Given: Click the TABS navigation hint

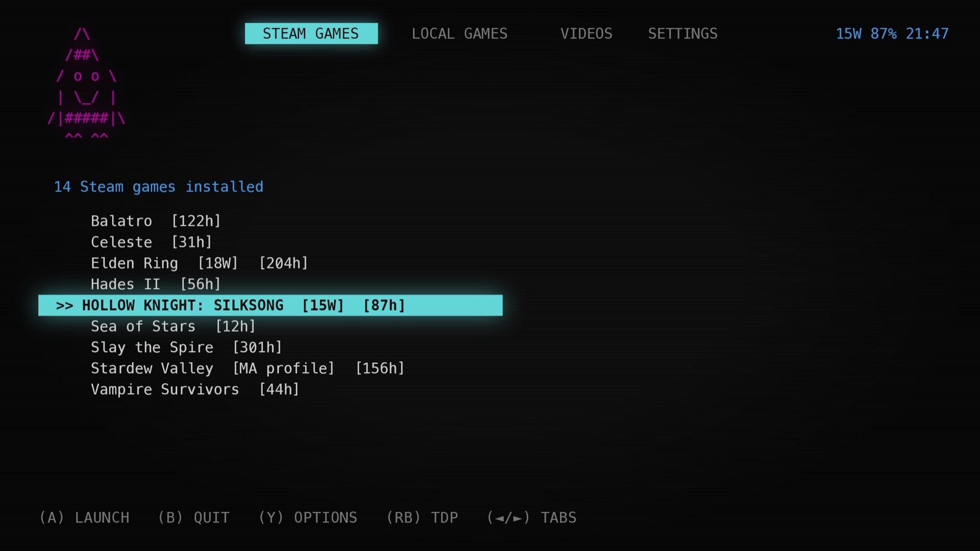Looking at the screenshot, I should point(531,517).
